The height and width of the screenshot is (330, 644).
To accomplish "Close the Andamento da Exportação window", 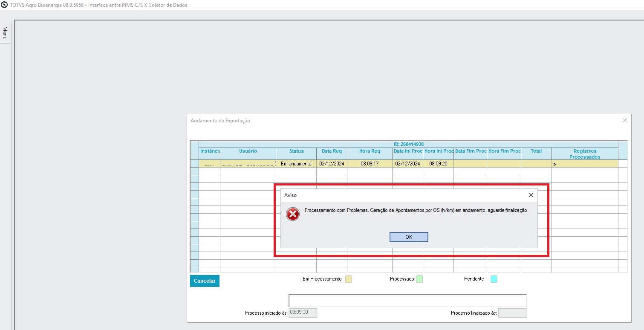I will coord(625,121).
